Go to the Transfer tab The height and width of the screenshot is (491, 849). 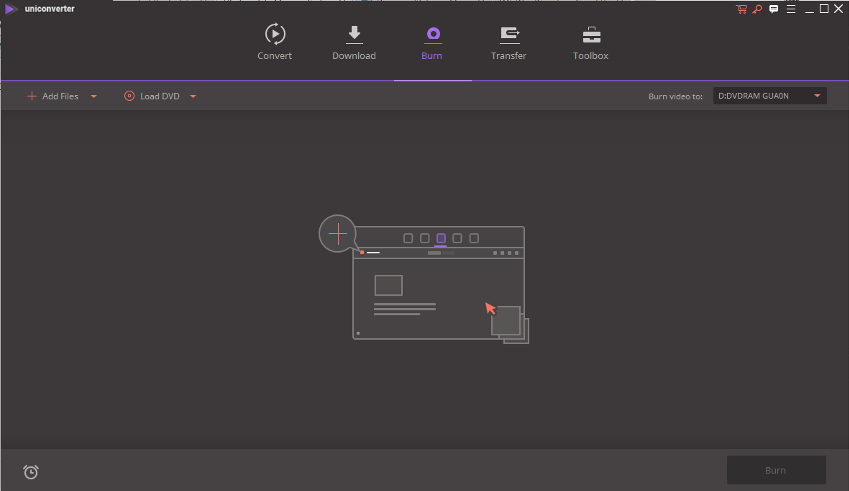pyautogui.click(x=508, y=42)
